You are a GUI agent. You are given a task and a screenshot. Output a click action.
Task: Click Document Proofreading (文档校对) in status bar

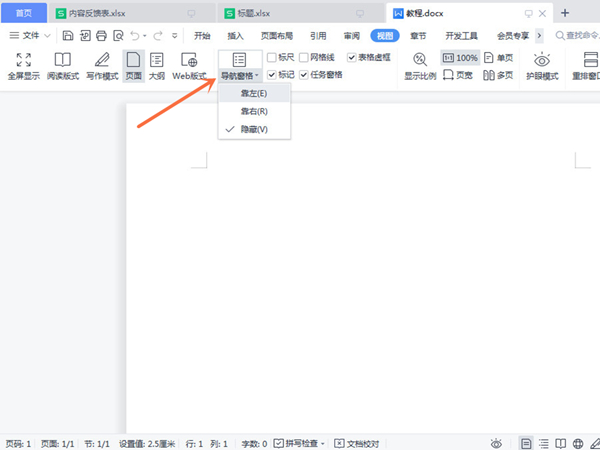(358, 443)
